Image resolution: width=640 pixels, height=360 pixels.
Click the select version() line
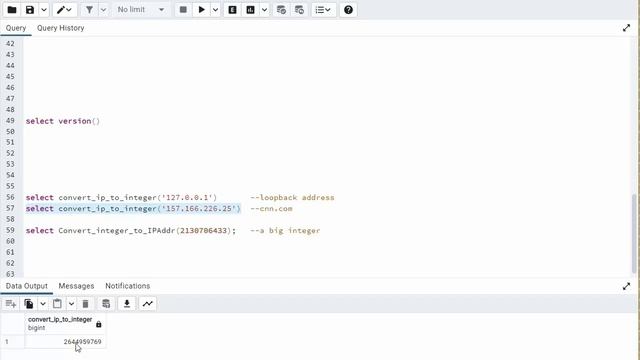coord(63,121)
